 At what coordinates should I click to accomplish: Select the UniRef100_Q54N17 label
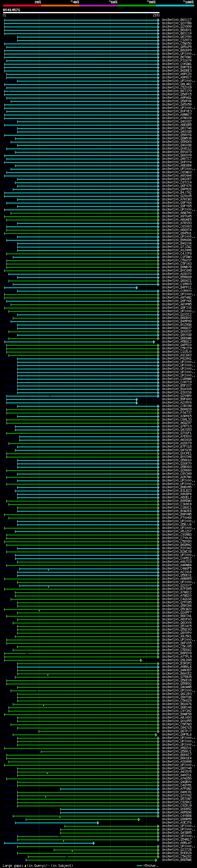(x=177, y=839)
